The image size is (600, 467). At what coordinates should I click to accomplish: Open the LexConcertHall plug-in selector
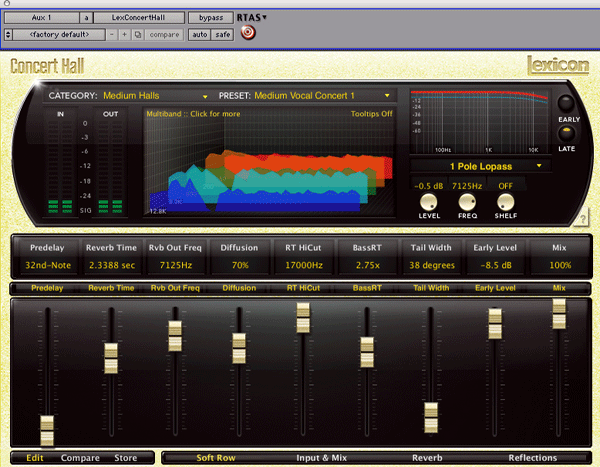[139, 18]
